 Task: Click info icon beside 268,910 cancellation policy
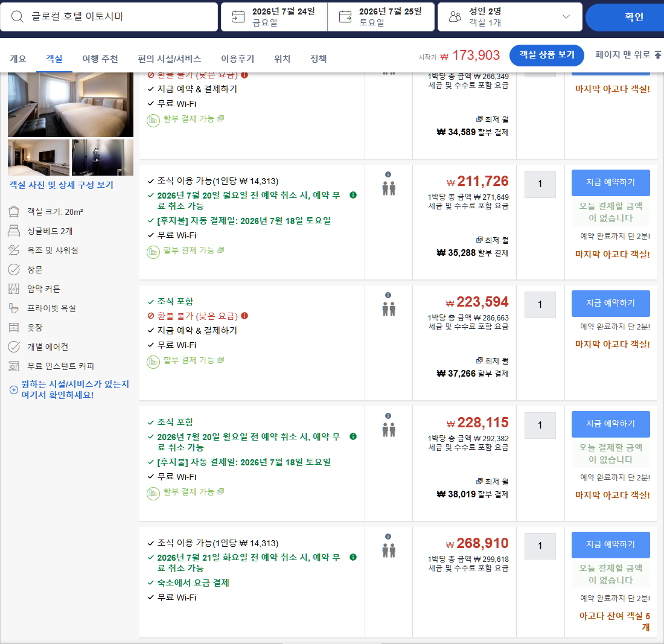tap(353, 557)
